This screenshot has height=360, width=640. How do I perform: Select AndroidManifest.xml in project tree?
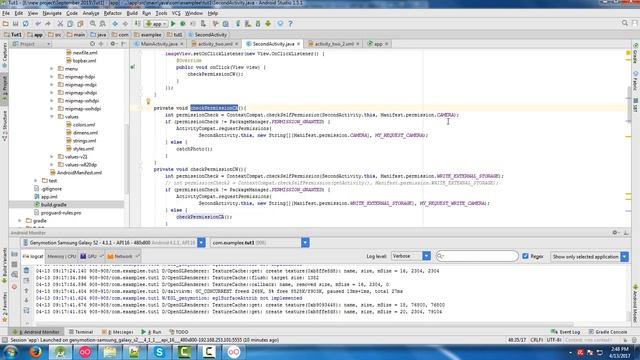[79, 173]
